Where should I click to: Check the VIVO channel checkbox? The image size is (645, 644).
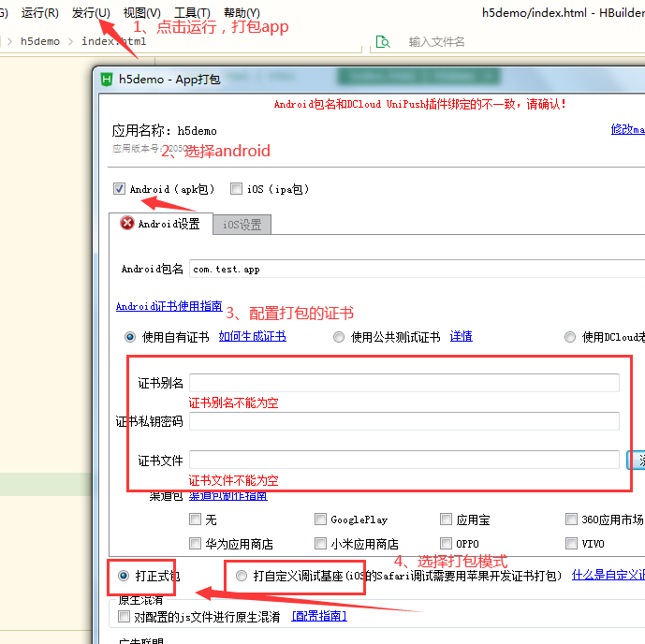click(571, 543)
